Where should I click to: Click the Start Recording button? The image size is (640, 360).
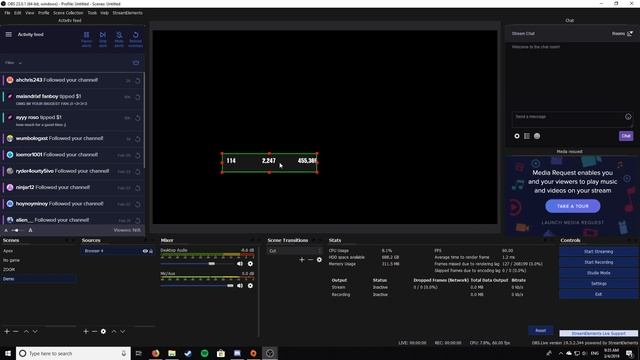598,262
